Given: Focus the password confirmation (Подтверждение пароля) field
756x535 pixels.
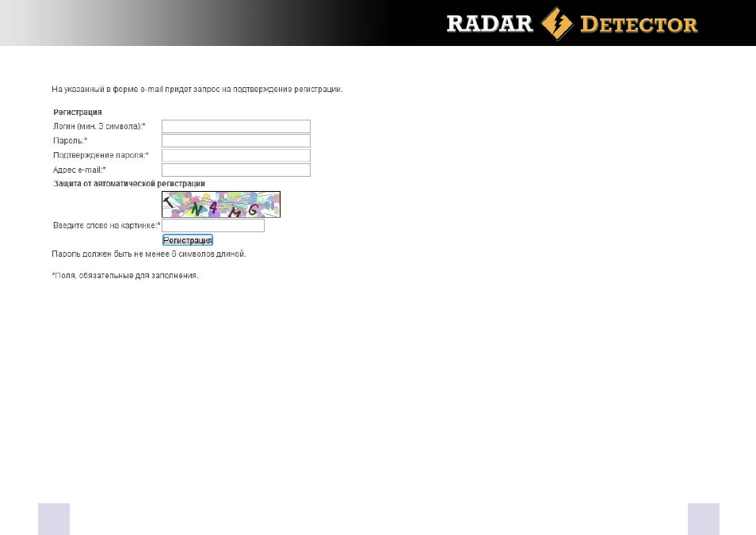Looking at the screenshot, I should [x=236, y=155].
